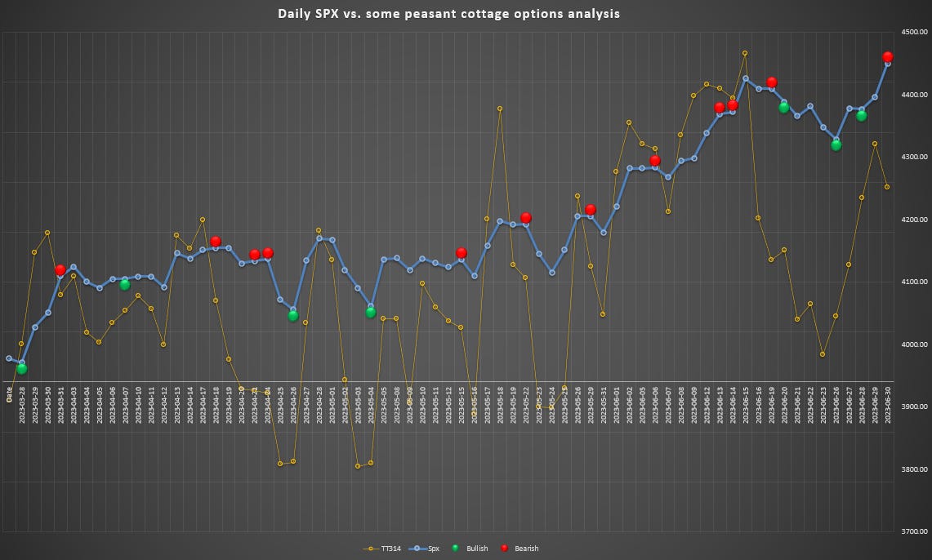The width and height of the screenshot is (932, 560).
Task: Click the green Bullish marker on 2023-06-20
Action: click(x=784, y=108)
